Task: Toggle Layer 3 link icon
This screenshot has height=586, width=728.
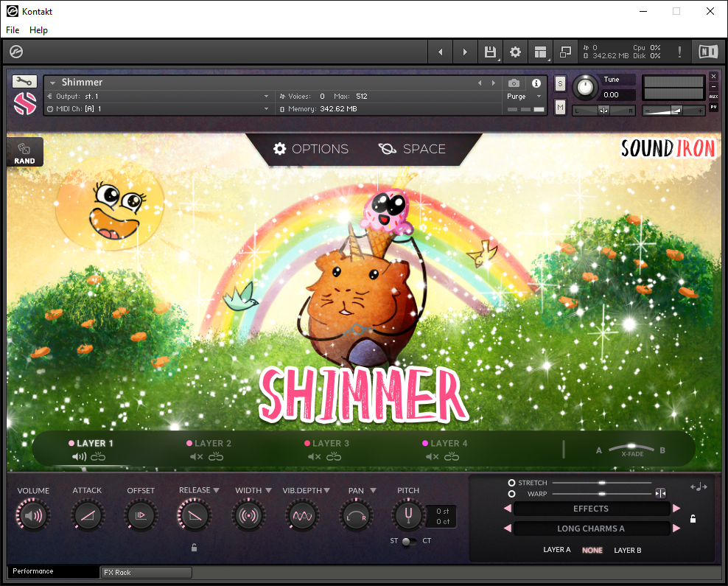Action: (334, 457)
